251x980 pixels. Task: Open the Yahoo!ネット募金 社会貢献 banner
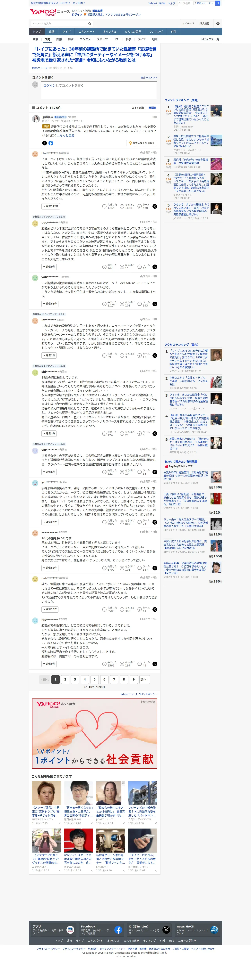[94, 733]
